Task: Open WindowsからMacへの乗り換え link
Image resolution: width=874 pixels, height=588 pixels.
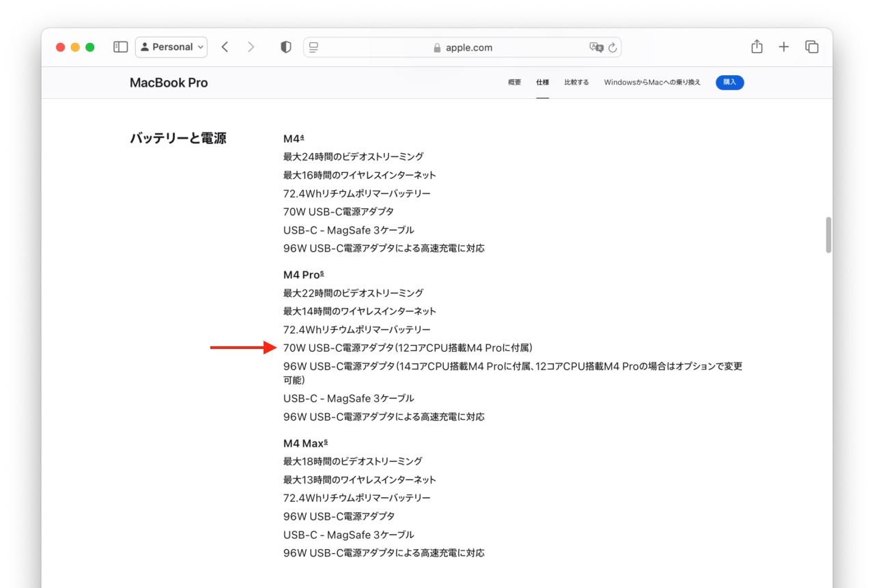Action: 652,82
